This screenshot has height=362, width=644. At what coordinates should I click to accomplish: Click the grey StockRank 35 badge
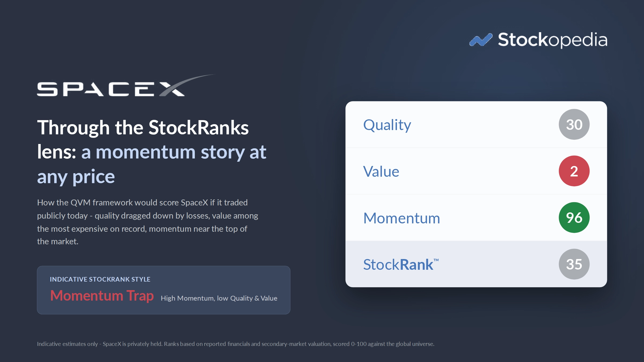(x=574, y=264)
